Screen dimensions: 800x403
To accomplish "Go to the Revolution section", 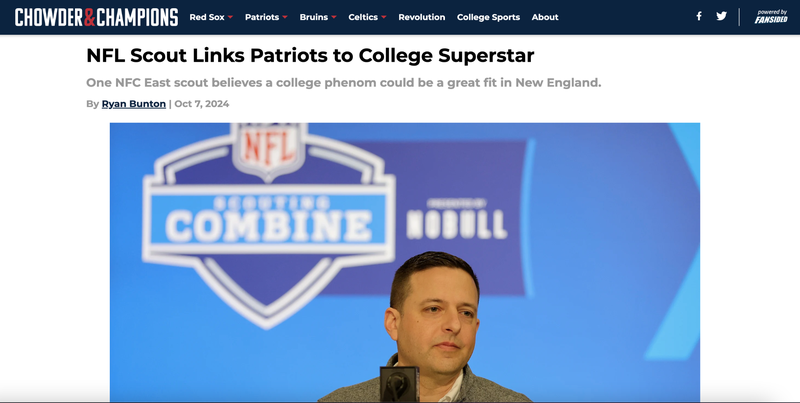I will tap(421, 17).
